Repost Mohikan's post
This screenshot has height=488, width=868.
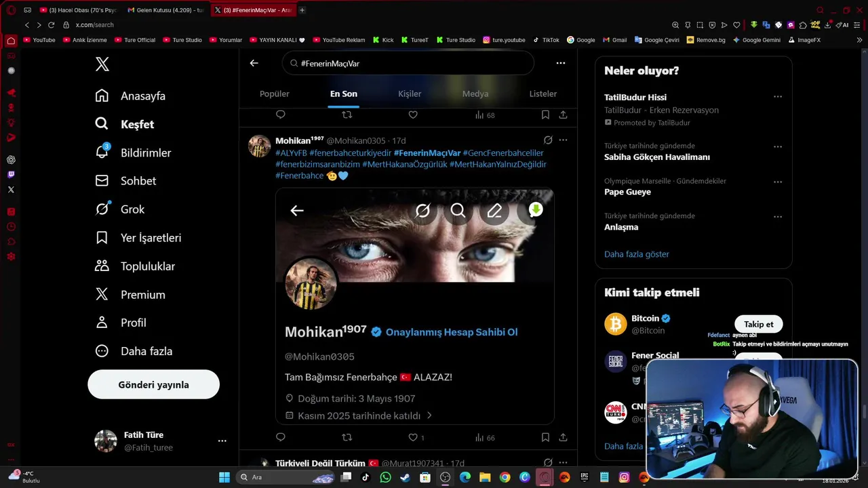(347, 437)
